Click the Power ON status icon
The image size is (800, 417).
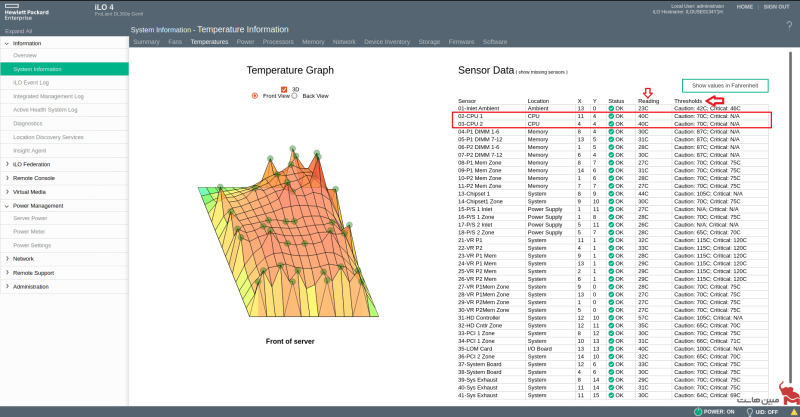[x=697, y=411]
